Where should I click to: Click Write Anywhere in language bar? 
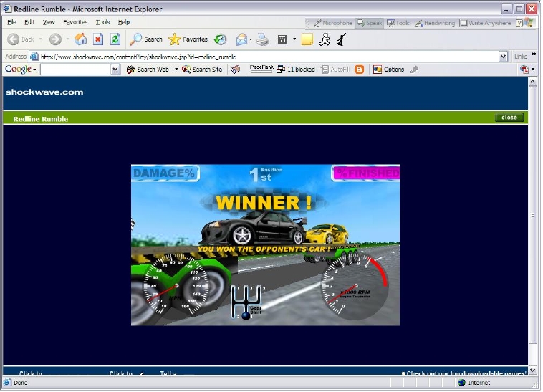[x=486, y=23]
